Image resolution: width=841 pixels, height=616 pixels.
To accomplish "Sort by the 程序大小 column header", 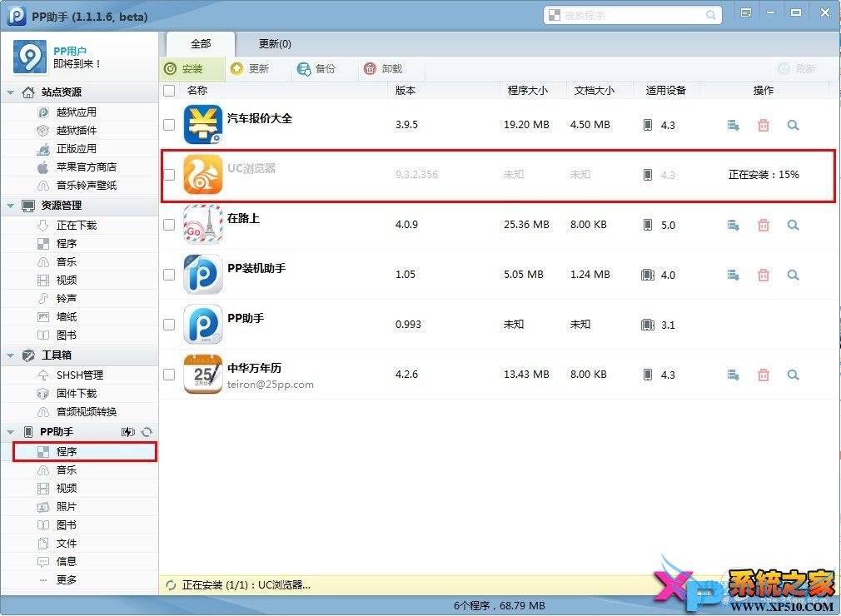I will point(528,91).
